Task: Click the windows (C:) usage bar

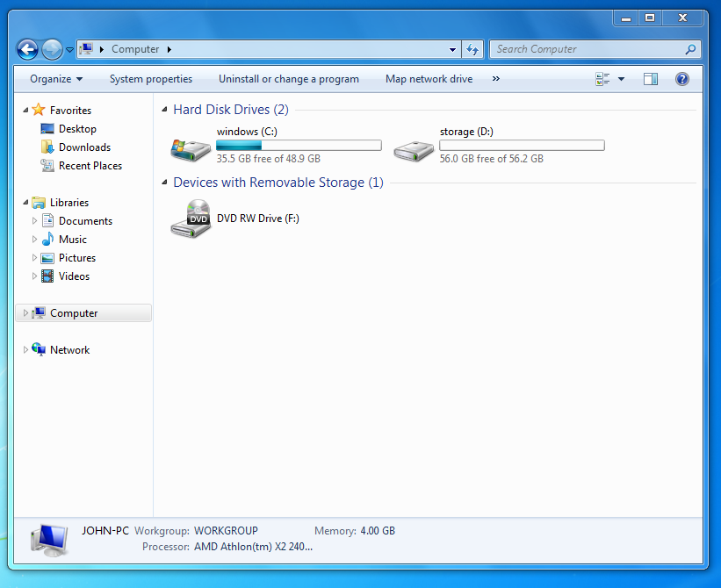Action: point(299,146)
